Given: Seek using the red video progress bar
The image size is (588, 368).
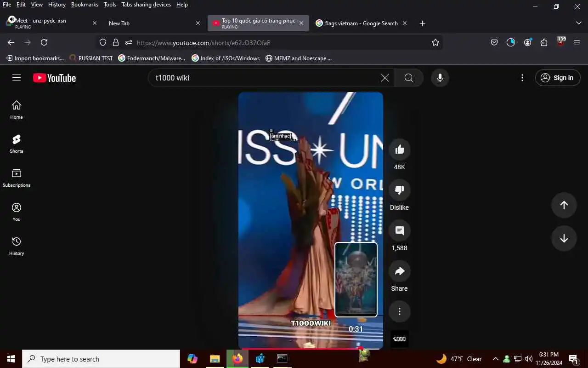Looking at the screenshot, I should (x=311, y=349).
